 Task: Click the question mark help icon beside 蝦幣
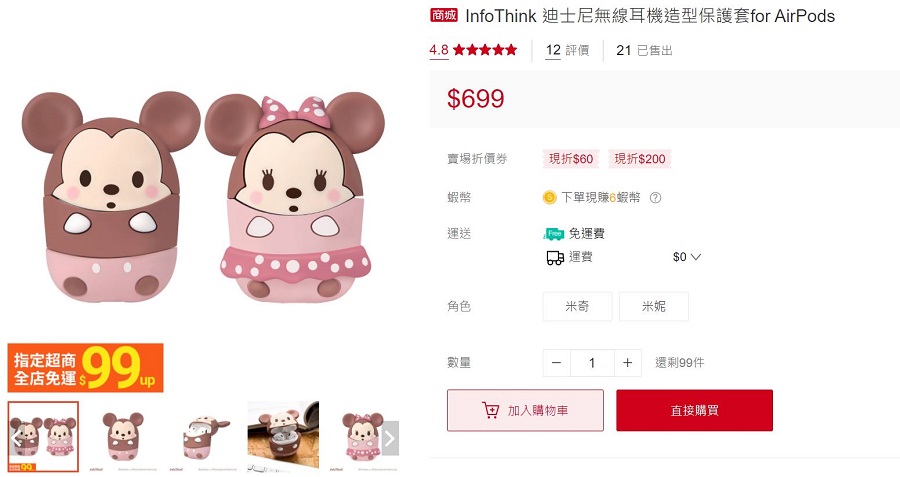tap(655, 197)
